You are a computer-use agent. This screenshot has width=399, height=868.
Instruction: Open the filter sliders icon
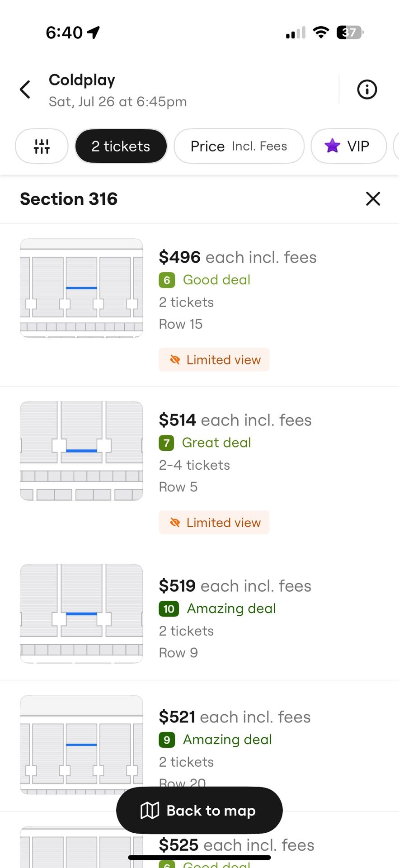pos(42,146)
